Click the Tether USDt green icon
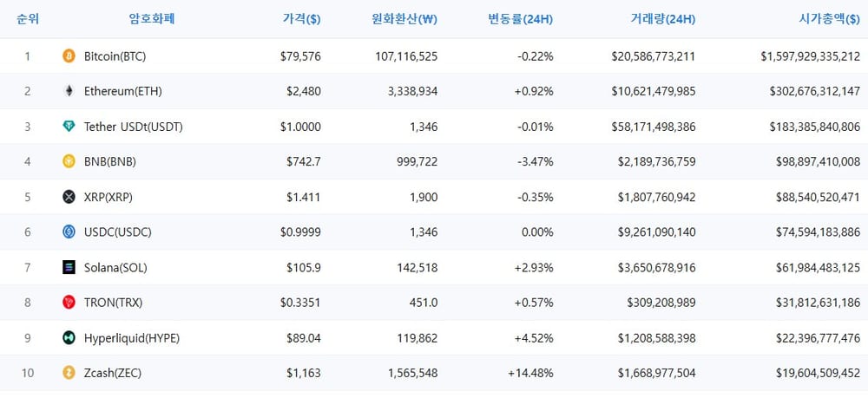The height and width of the screenshot is (398, 868). [69, 127]
